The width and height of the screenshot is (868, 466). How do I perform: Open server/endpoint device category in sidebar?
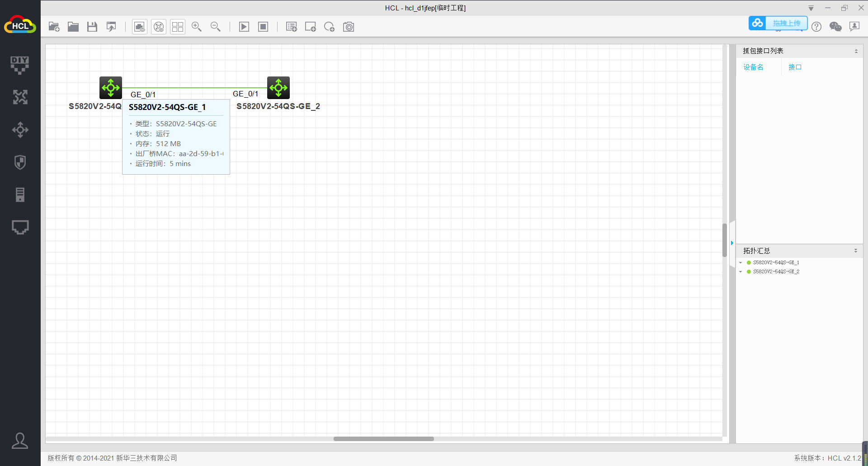(x=20, y=195)
